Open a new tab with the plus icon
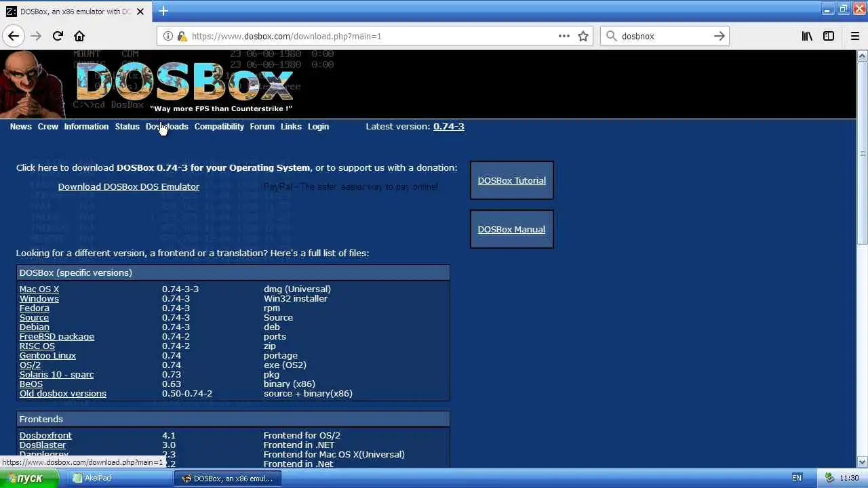Viewport: 868px width, 488px height. [163, 11]
